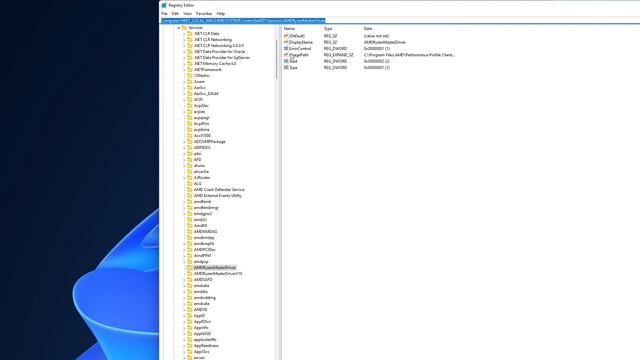Expand the AppReadiness key

184,346
